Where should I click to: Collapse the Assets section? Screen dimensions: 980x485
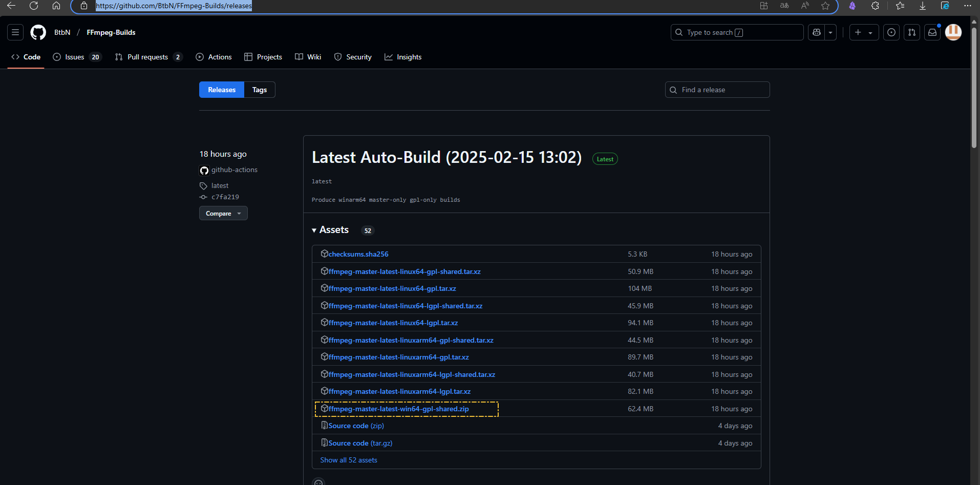click(330, 230)
